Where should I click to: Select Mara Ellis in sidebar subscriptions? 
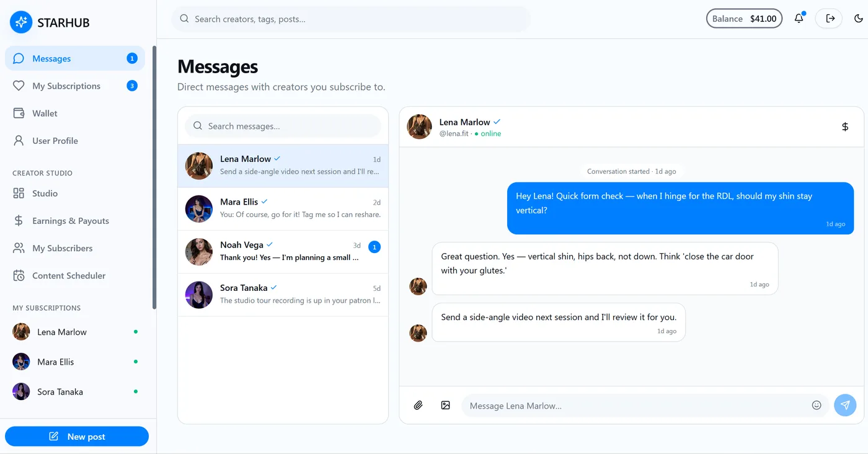coord(75,362)
